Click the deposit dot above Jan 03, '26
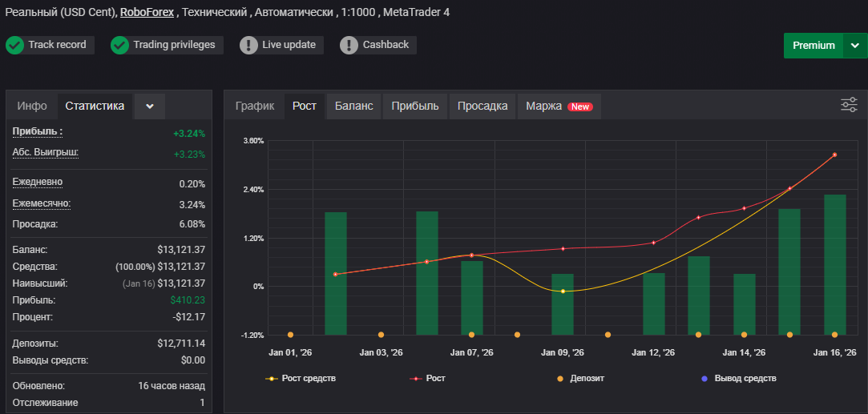868x414 pixels. (381, 335)
